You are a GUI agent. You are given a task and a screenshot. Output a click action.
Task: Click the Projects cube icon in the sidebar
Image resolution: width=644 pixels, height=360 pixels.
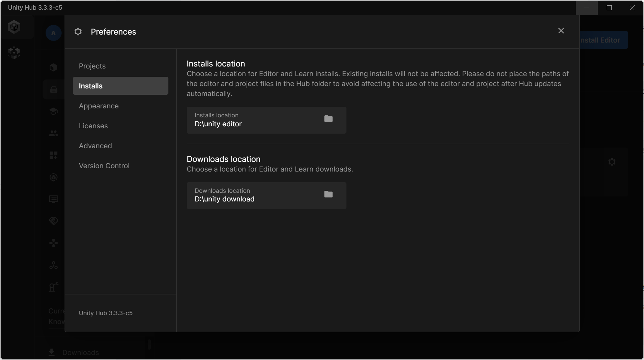[x=54, y=67]
